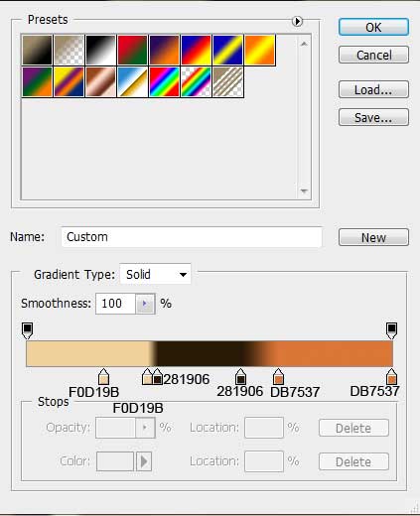Screen dimensions: 420x516
Task: Select the Violet, Orange gradient preset
Action: coord(164,50)
